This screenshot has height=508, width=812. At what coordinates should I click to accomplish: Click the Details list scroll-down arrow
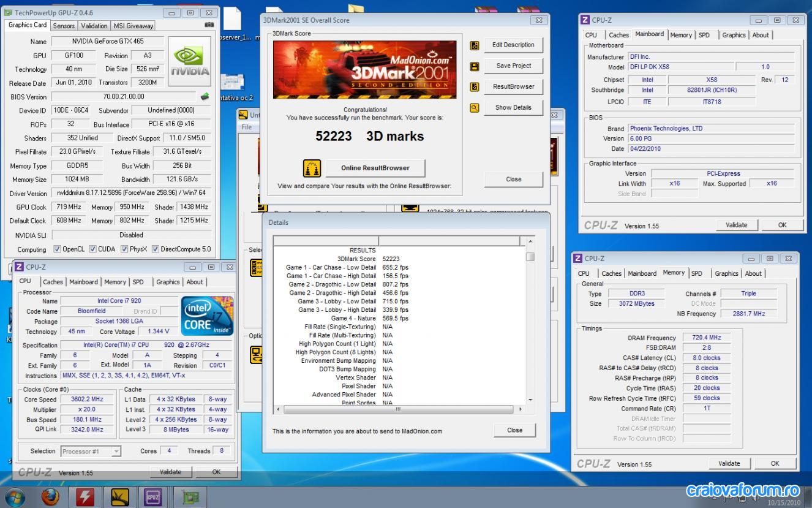click(530, 400)
